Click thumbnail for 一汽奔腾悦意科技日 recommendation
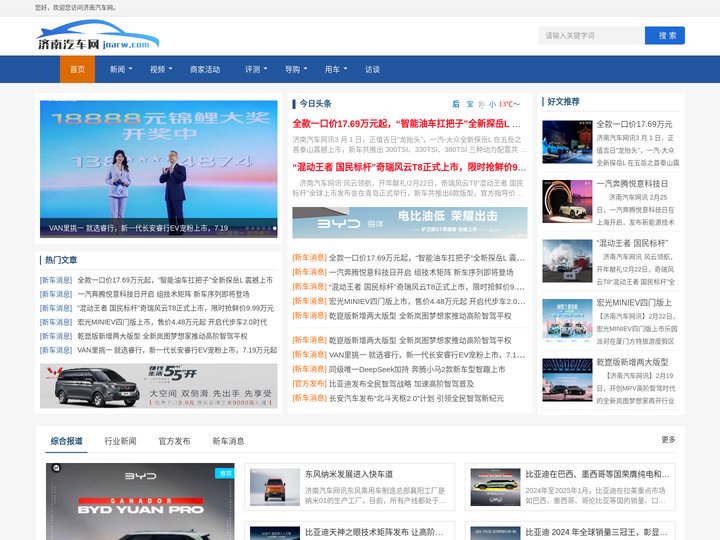The height and width of the screenshot is (540, 720). click(567, 201)
